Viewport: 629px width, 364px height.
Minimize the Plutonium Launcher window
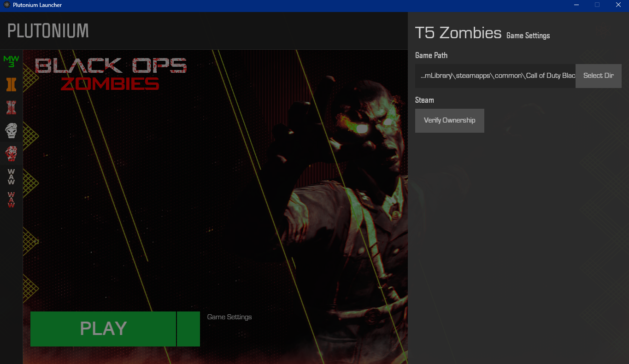576,5
